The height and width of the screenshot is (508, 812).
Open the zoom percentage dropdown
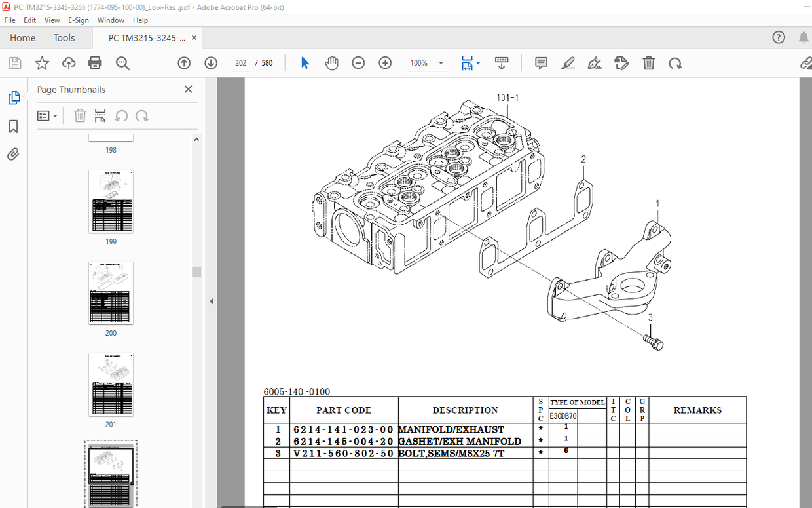coord(441,63)
